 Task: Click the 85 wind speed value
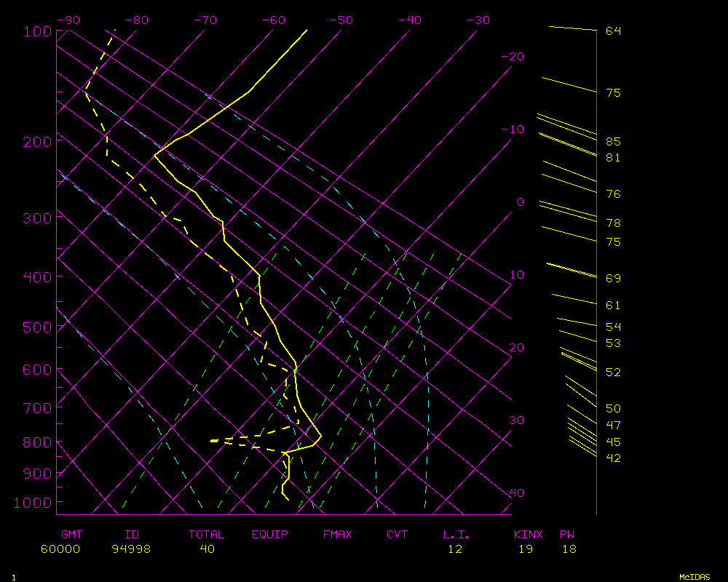(x=613, y=141)
